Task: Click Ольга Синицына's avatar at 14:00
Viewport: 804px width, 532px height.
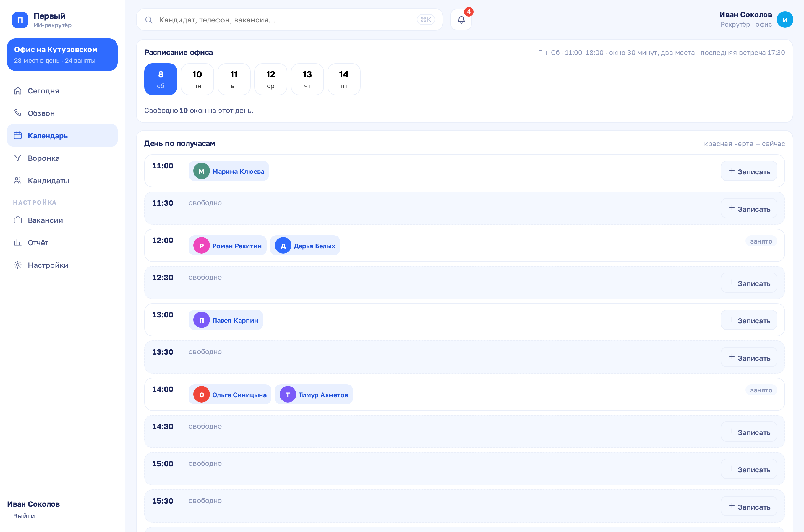Action: [x=202, y=394]
